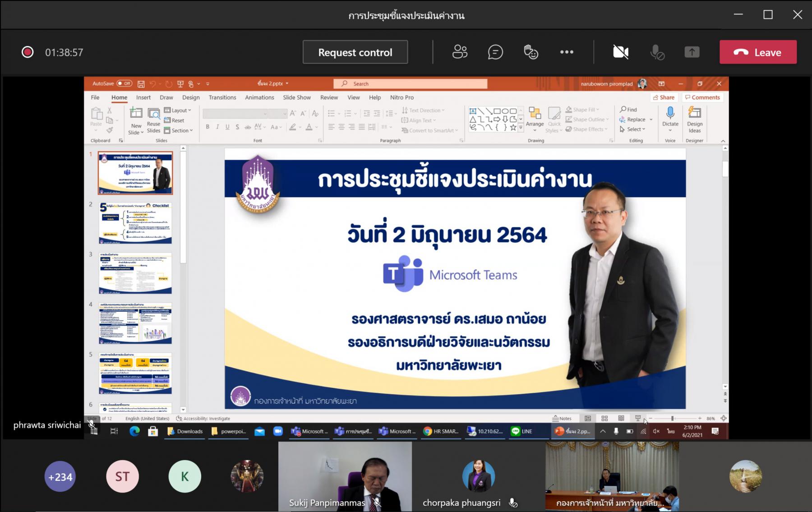Click the raise hand reactions icon
This screenshot has height=512, width=812.
point(531,52)
